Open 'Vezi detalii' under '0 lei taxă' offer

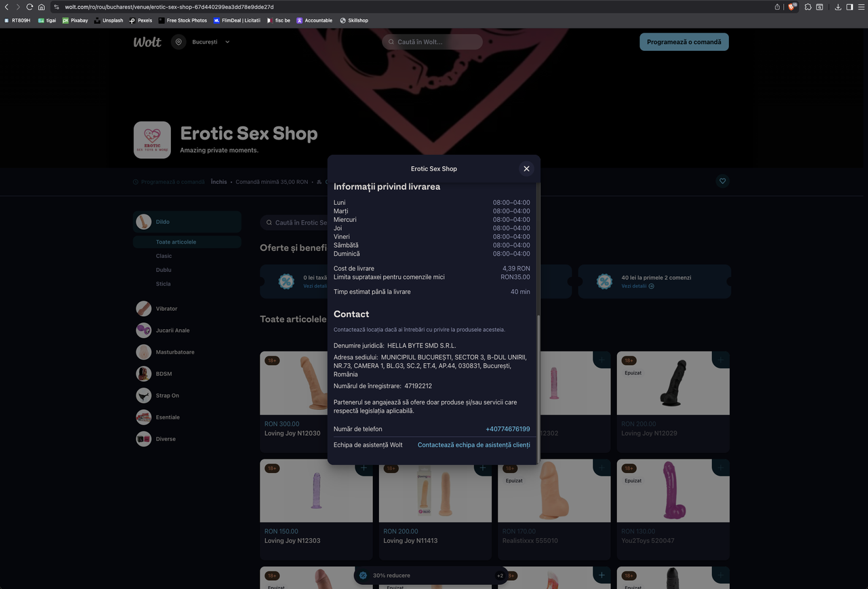[315, 286]
